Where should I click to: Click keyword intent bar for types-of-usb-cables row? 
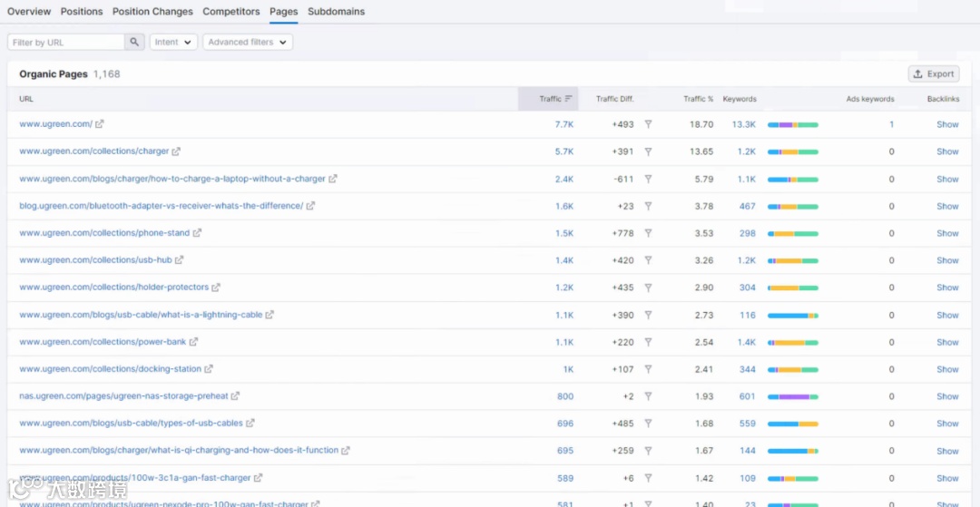[x=792, y=424]
